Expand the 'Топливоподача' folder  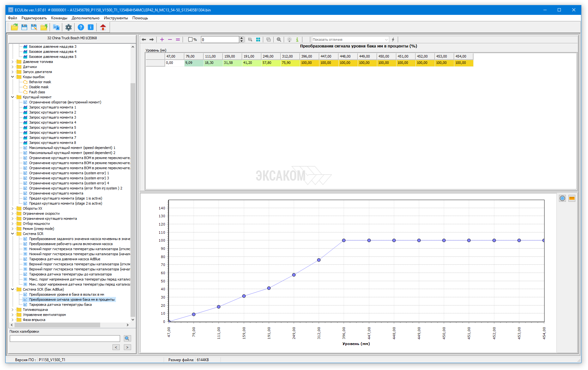coord(13,310)
